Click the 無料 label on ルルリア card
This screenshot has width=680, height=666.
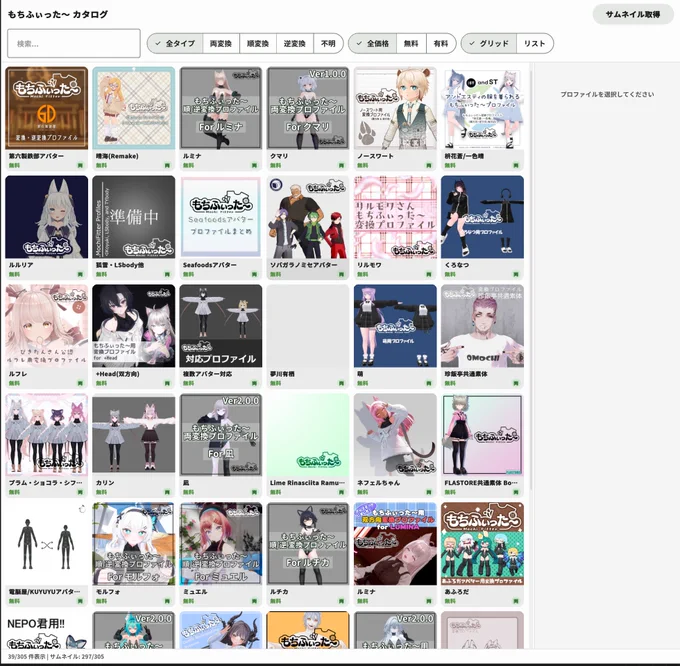point(14,274)
